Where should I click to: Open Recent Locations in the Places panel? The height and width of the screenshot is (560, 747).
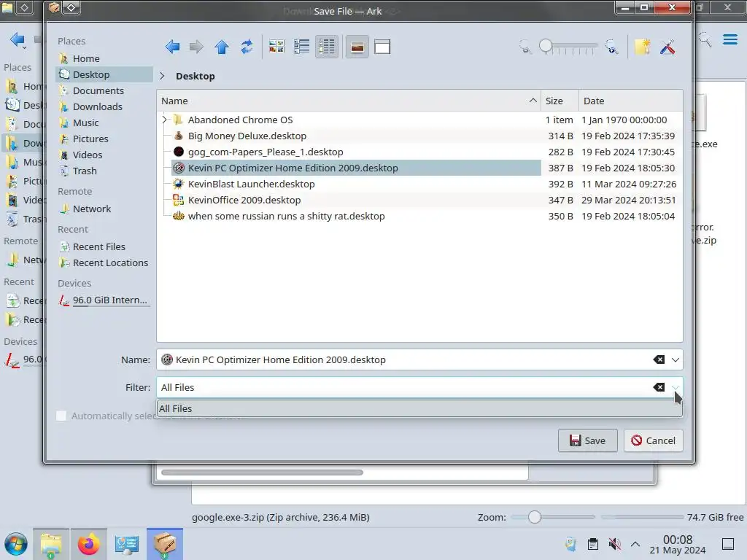pos(104,262)
